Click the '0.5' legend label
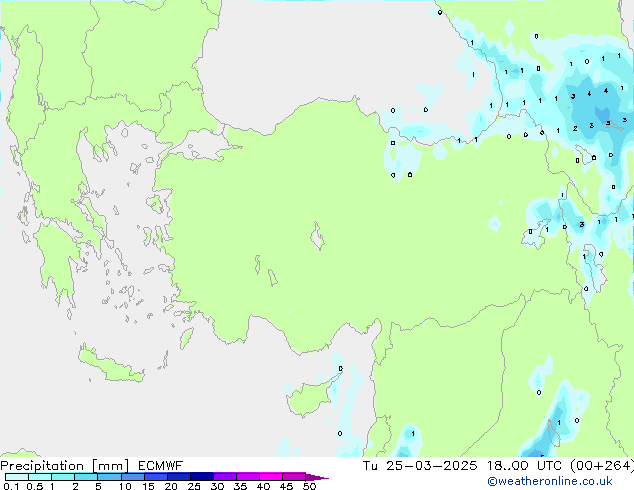The image size is (634, 490). pyautogui.click(x=34, y=486)
